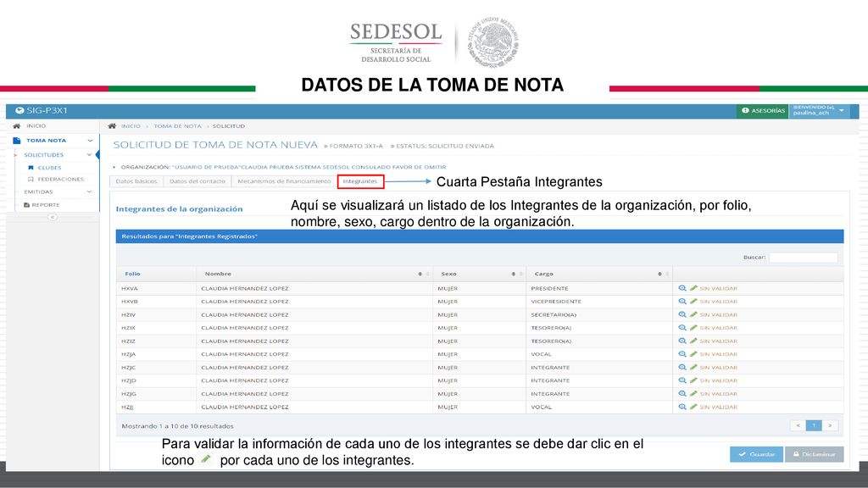868x488 pixels.
Task: Open Inicio in the sidebar menu
Action: [x=36, y=126]
